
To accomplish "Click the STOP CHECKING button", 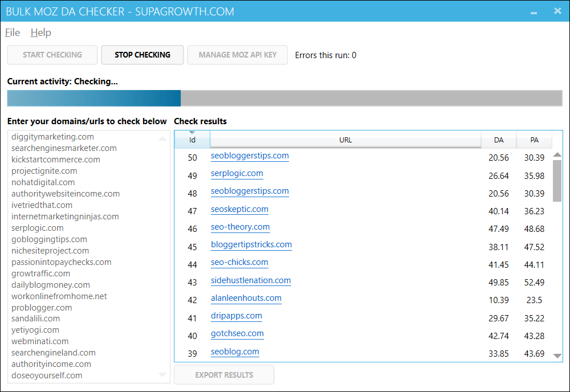I will coord(142,55).
